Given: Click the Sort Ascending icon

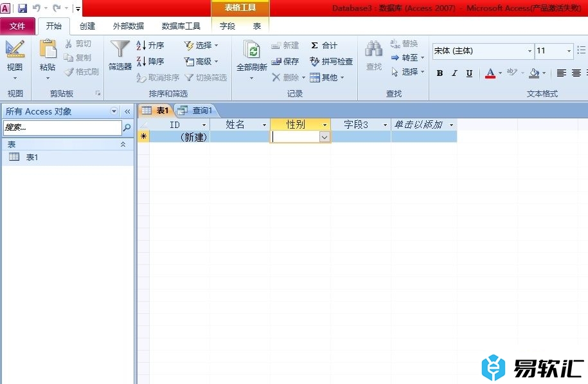Looking at the screenshot, I should point(141,46).
